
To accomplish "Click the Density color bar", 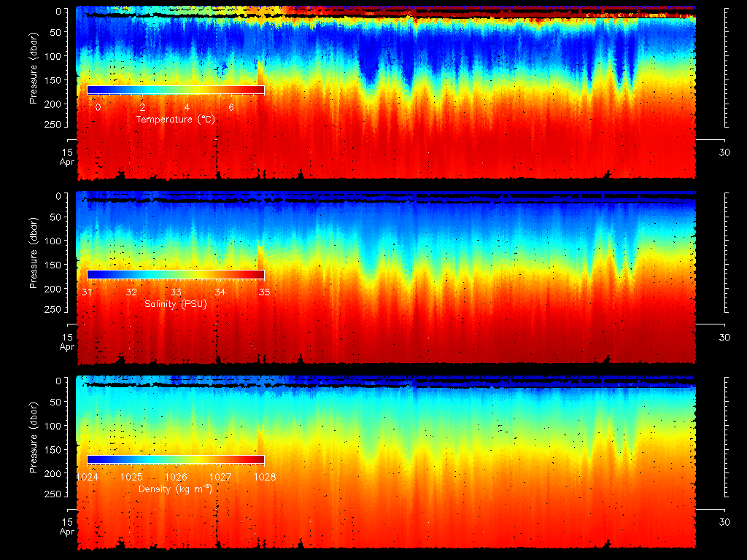I will coord(176,459).
